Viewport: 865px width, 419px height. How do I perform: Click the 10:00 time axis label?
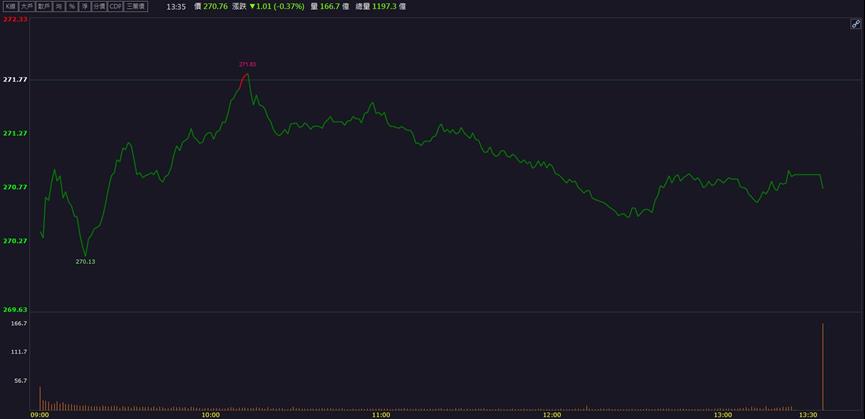pyautogui.click(x=210, y=415)
